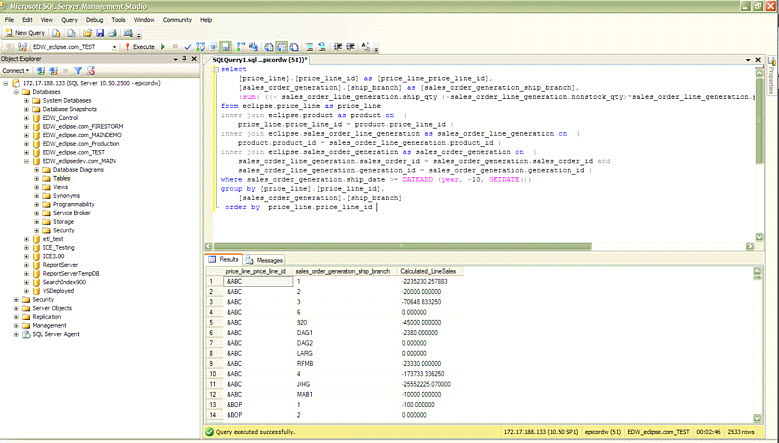
Task: Click the Increase Indent icon
Action: click(x=350, y=47)
